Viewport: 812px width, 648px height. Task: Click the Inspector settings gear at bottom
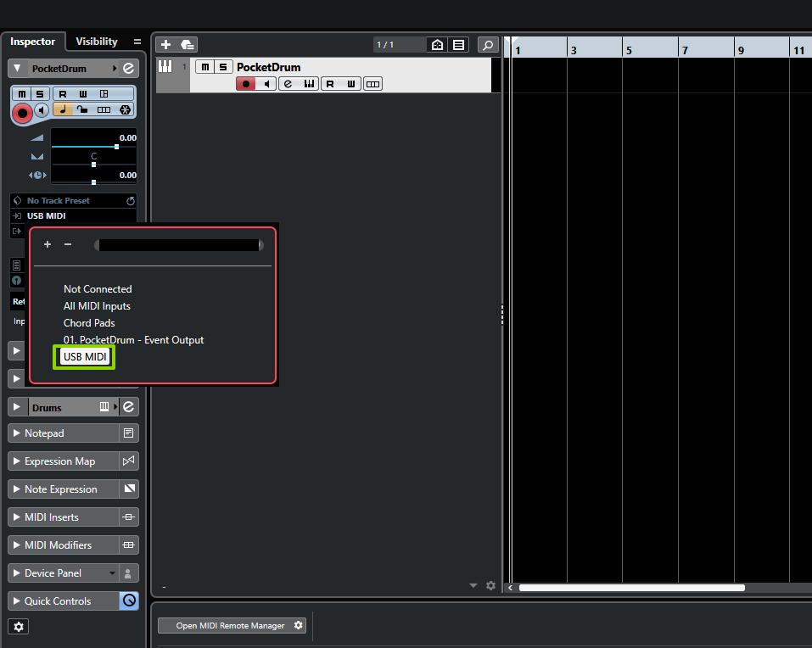coord(19,627)
